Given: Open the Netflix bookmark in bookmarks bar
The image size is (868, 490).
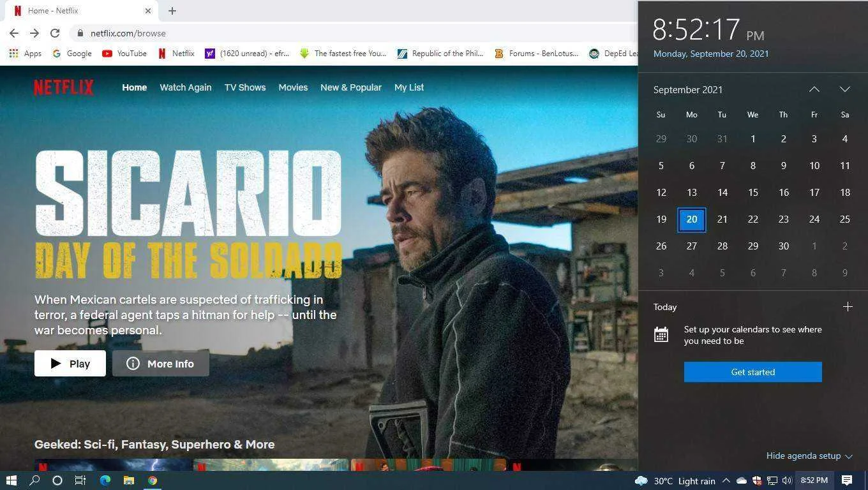Looking at the screenshot, I should point(176,54).
